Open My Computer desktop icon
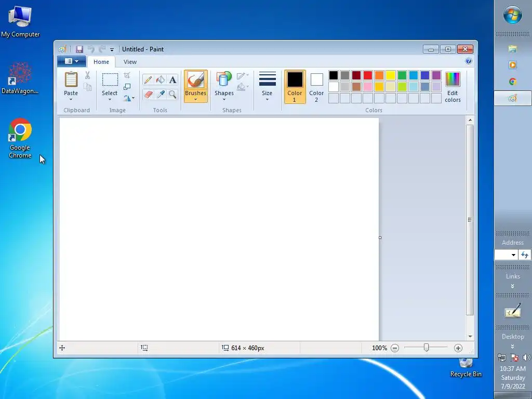 point(20,21)
